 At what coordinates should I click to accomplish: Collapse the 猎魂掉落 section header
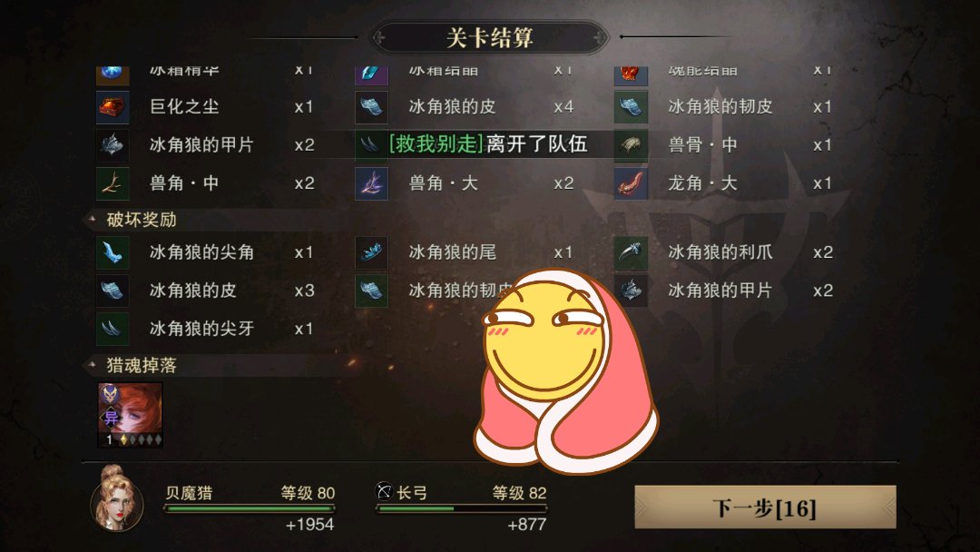click(x=142, y=365)
